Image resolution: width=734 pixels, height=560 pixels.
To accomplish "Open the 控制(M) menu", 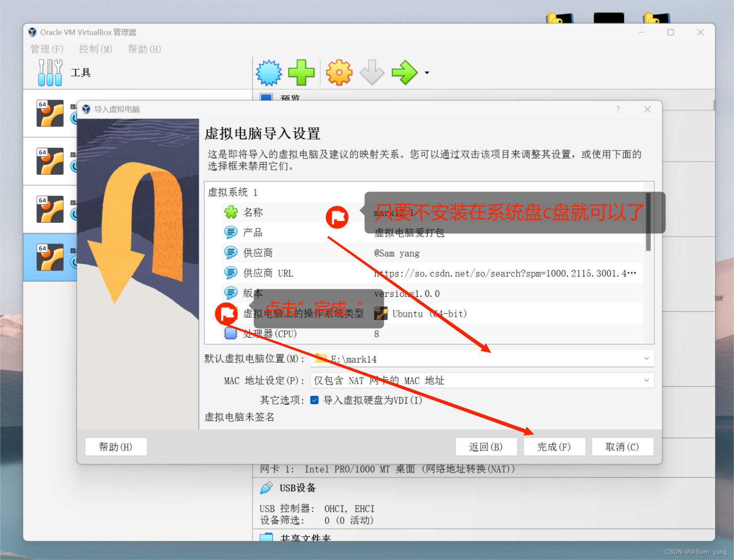I will (x=96, y=49).
